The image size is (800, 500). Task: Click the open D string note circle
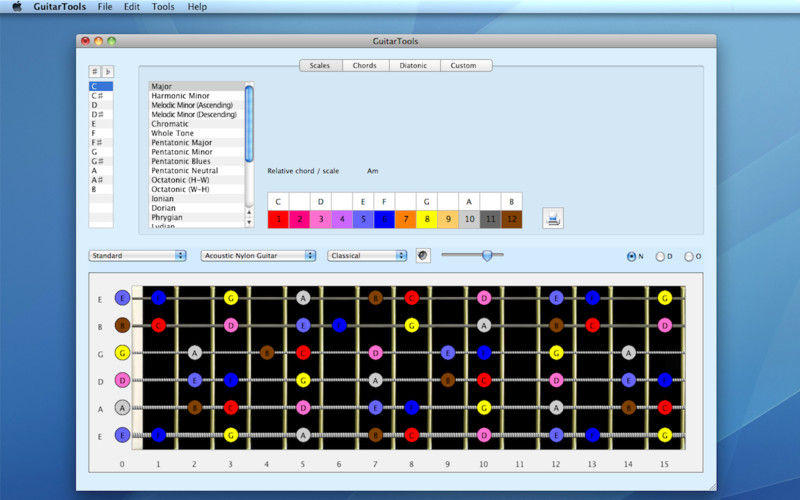tap(122, 380)
